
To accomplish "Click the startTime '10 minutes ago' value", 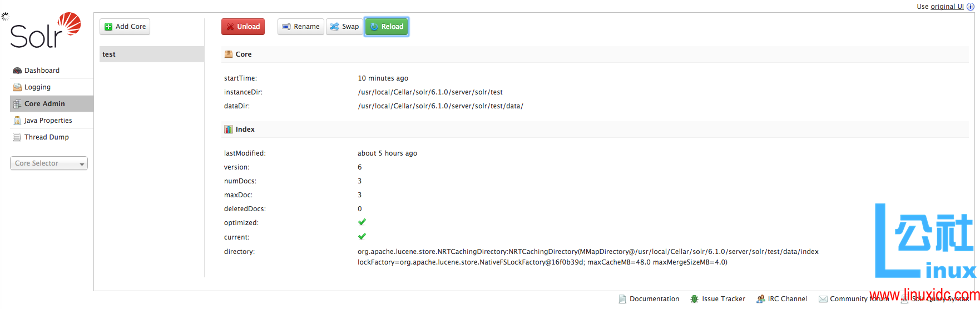I will click(383, 78).
